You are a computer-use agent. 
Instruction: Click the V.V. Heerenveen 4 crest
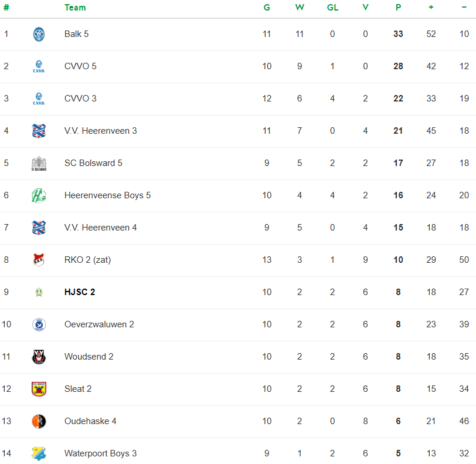pyautogui.click(x=39, y=228)
